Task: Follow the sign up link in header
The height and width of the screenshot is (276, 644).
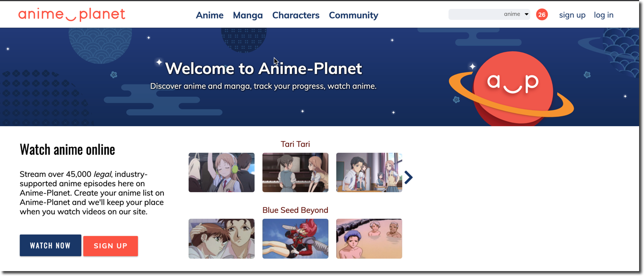Action: [572, 15]
